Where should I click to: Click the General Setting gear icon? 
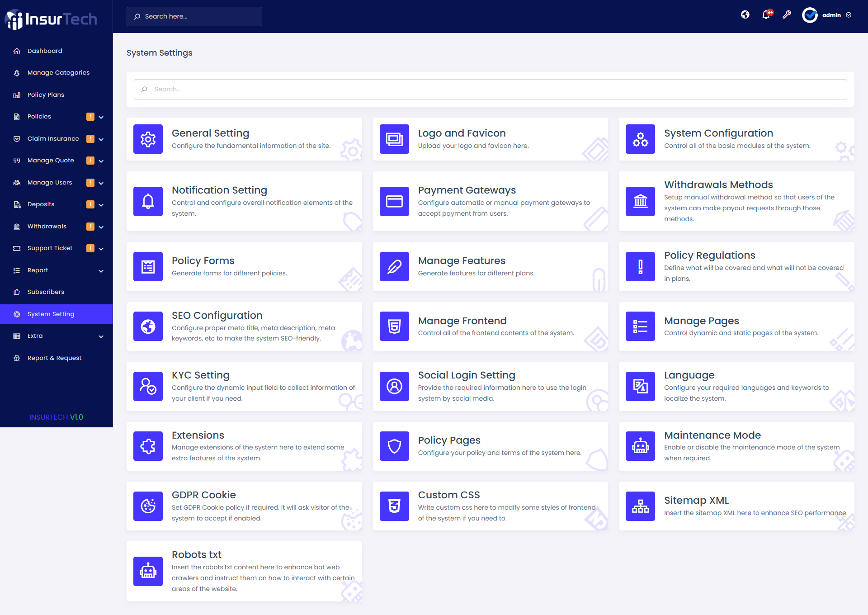tap(148, 139)
